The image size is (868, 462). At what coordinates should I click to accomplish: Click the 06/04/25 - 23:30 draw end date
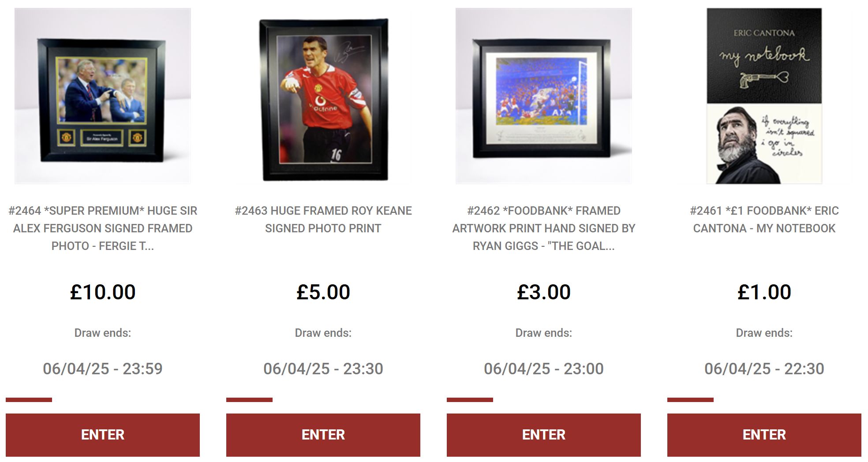pyautogui.click(x=323, y=369)
